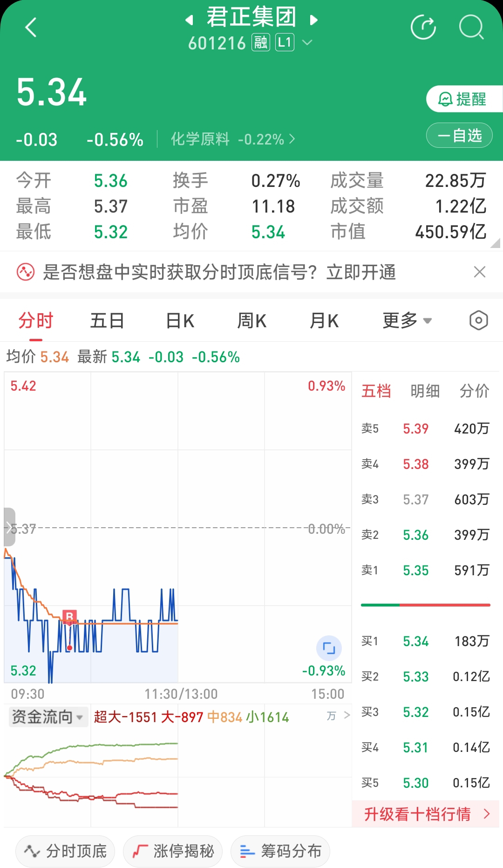Tap 卖5 row price 5.39
Screen dimensions: 503x868
(x=415, y=428)
